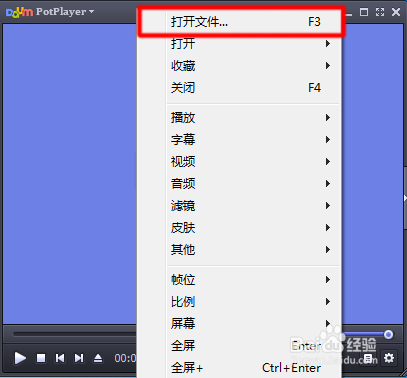Open the 屏幕 submenu

239,324
